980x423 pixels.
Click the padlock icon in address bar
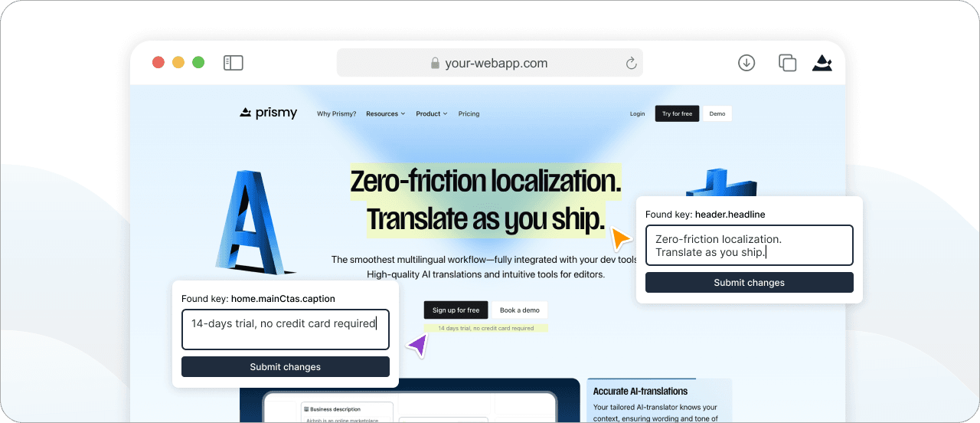pyautogui.click(x=435, y=63)
